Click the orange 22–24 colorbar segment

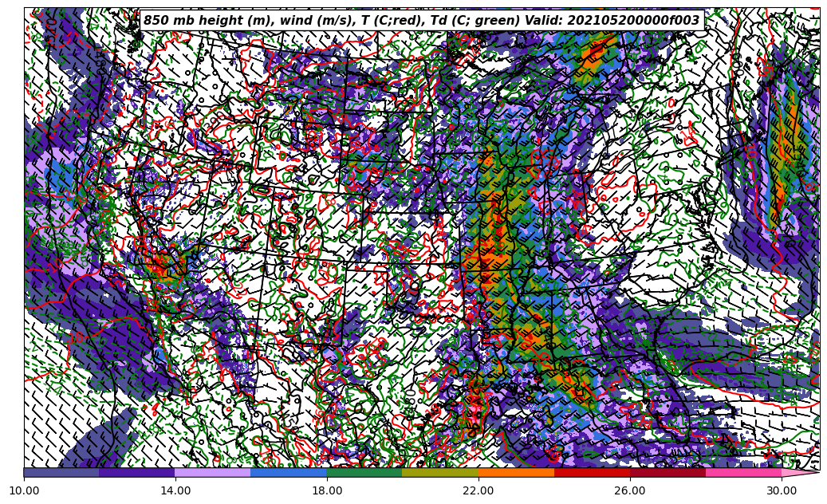tap(516, 472)
